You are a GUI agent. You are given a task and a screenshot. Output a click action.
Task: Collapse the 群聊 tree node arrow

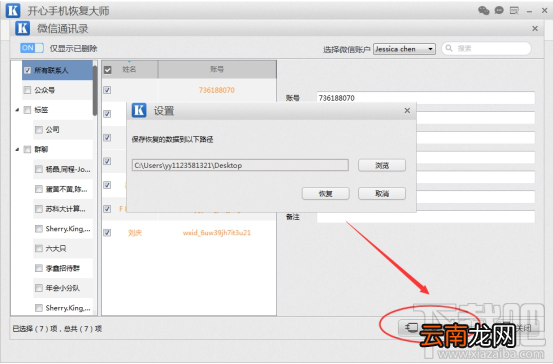(x=17, y=150)
